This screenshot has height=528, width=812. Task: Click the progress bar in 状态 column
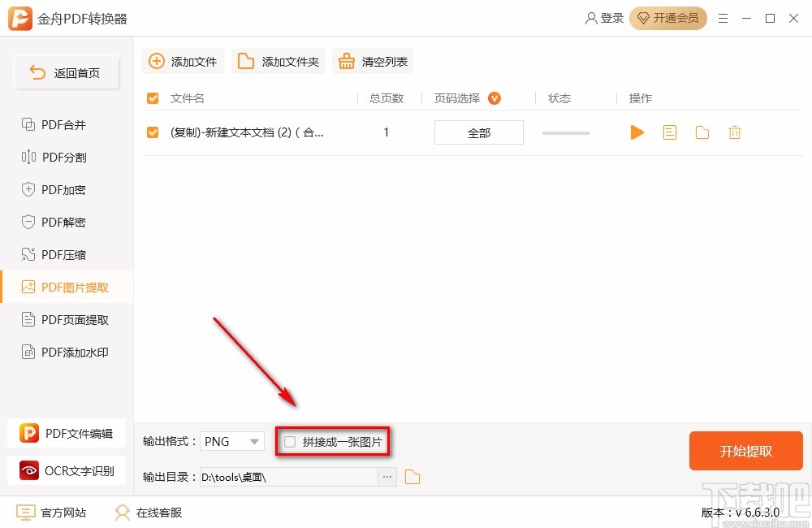point(565,132)
